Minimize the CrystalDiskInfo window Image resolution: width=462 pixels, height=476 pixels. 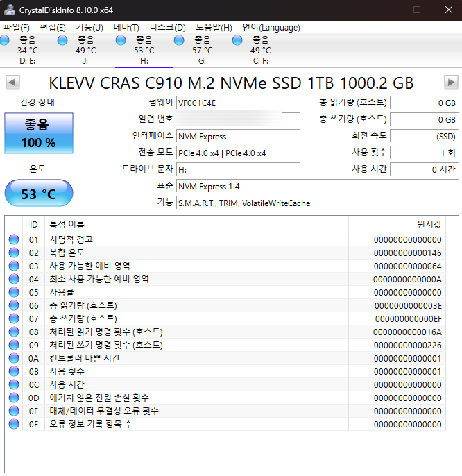386,10
